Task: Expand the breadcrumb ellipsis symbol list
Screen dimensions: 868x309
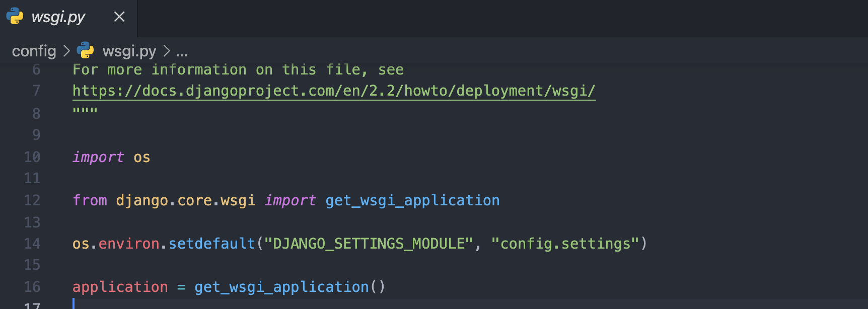Action: click(182, 52)
